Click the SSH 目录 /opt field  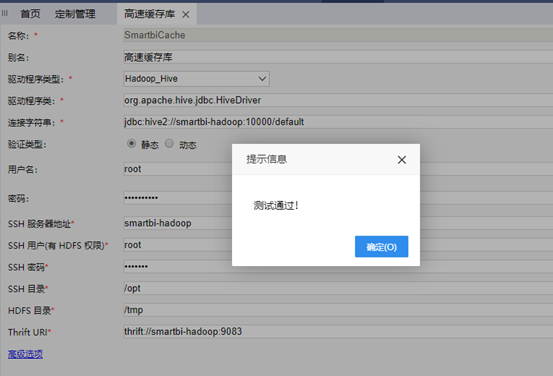(338, 288)
